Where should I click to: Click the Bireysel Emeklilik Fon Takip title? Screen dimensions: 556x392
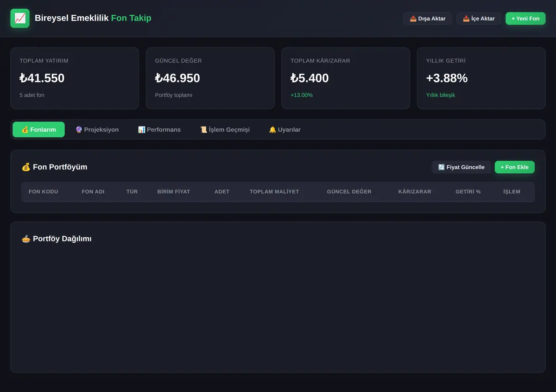click(x=93, y=18)
